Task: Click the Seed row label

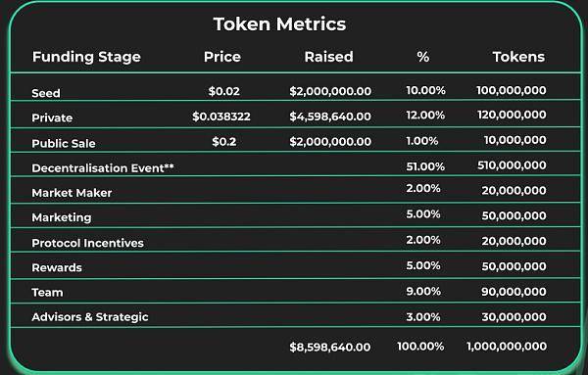Action: 46,93
